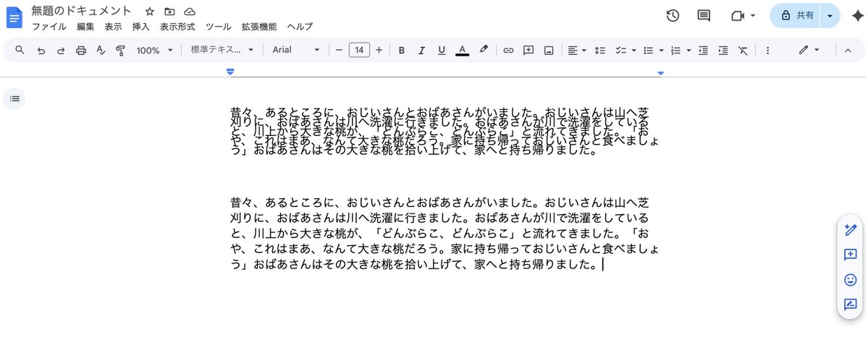
Task: Collapse the toolbar with the chevron
Action: [847, 51]
